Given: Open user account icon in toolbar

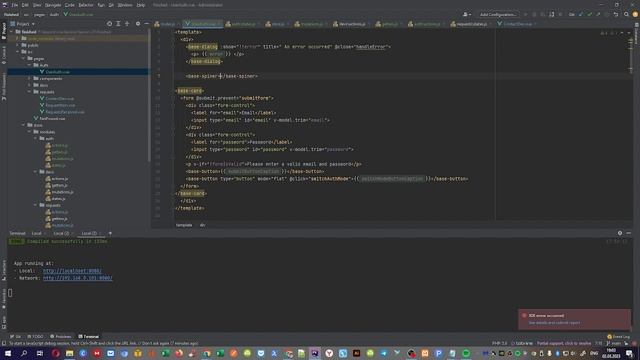Looking at the screenshot, I should [467, 14].
